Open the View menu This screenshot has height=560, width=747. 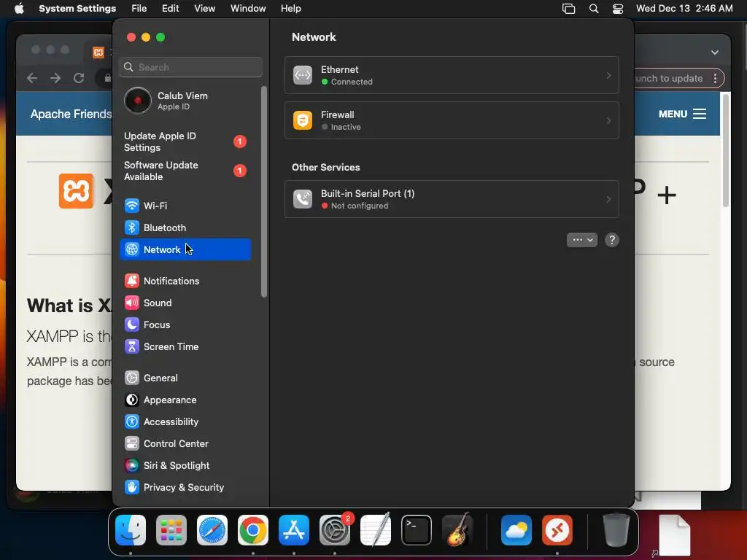tap(204, 8)
